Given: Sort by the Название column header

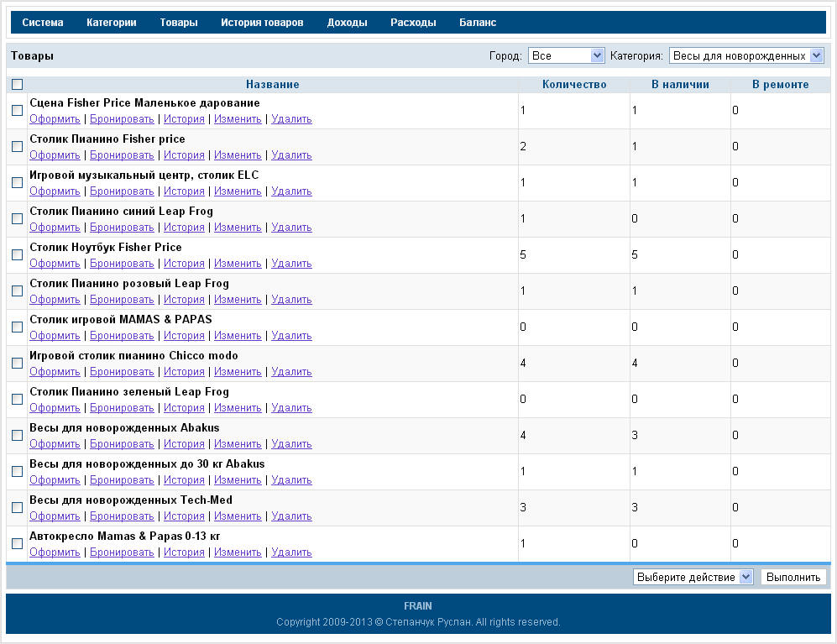Looking at the screenshot, I should pos(272,84).
